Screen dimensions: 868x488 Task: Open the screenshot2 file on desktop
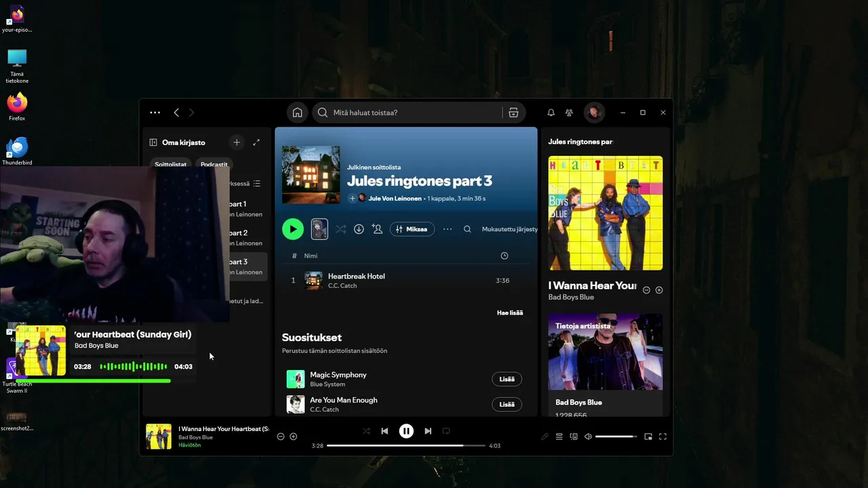[17, 421]
